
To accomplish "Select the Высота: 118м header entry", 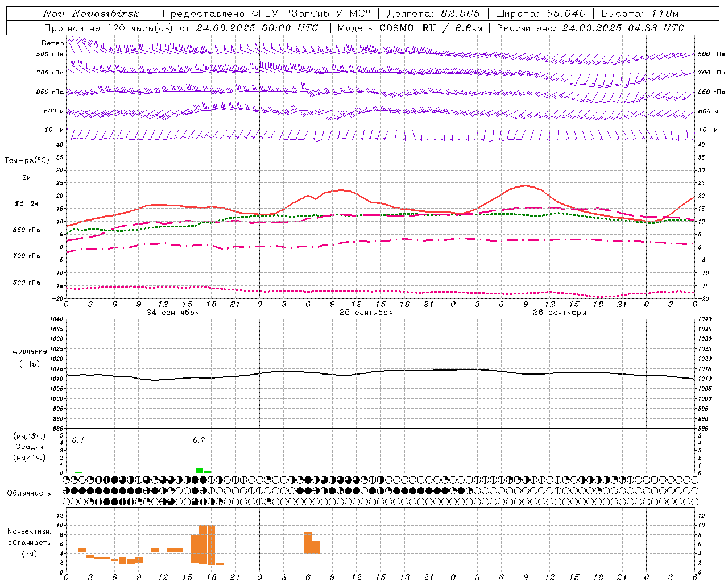I will tap(640, 14).
